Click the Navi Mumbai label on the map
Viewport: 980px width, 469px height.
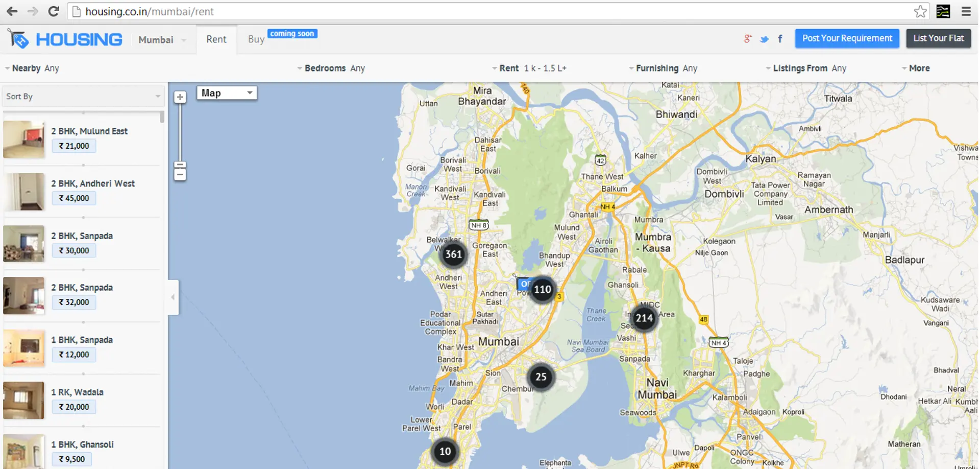[x=657, y=389]
